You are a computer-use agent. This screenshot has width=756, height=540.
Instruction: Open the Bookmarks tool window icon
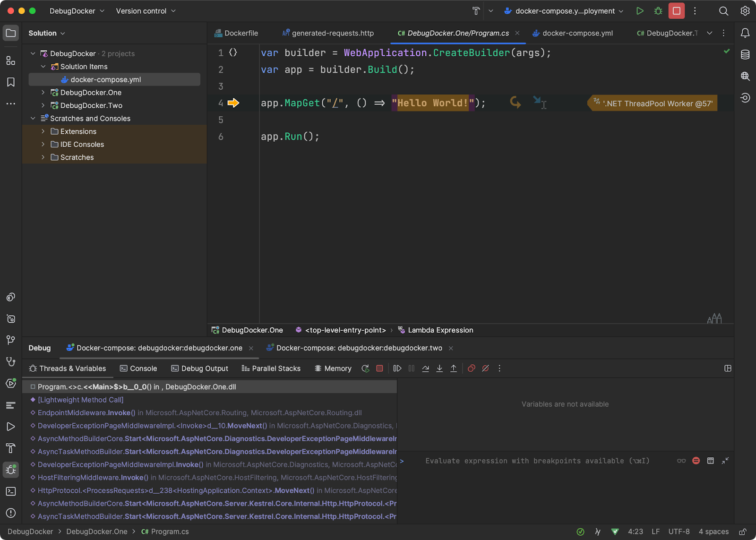[x=11, y=82]
